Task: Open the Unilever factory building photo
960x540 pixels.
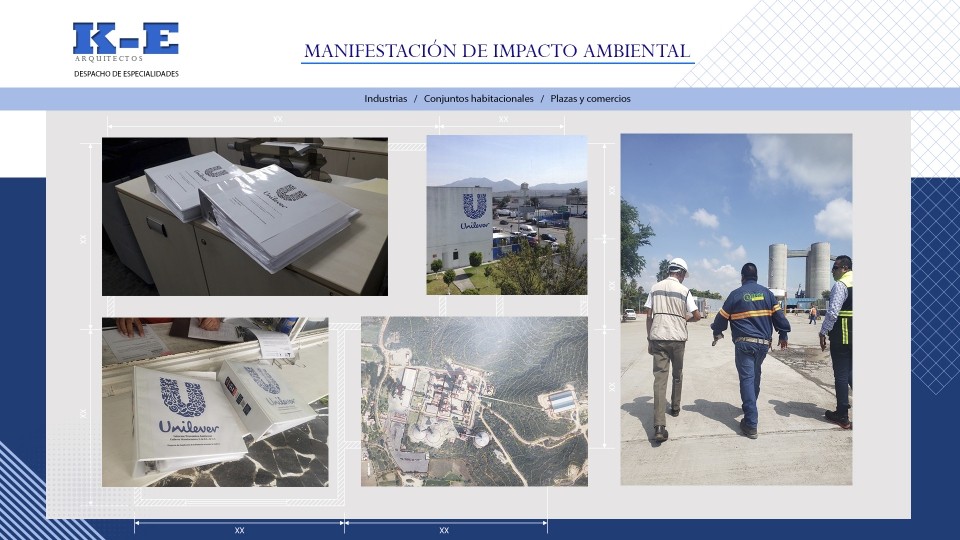Action: (506, 214)
